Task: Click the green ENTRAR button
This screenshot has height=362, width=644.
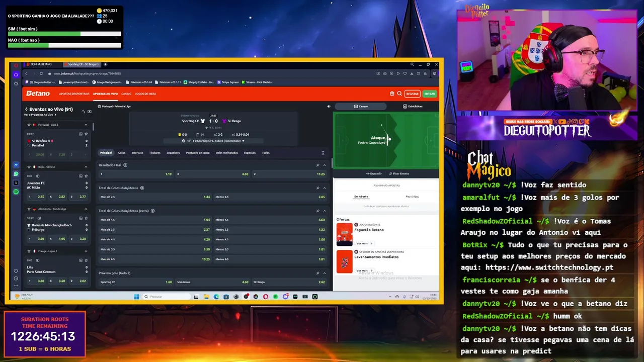Action: [429, 94]
